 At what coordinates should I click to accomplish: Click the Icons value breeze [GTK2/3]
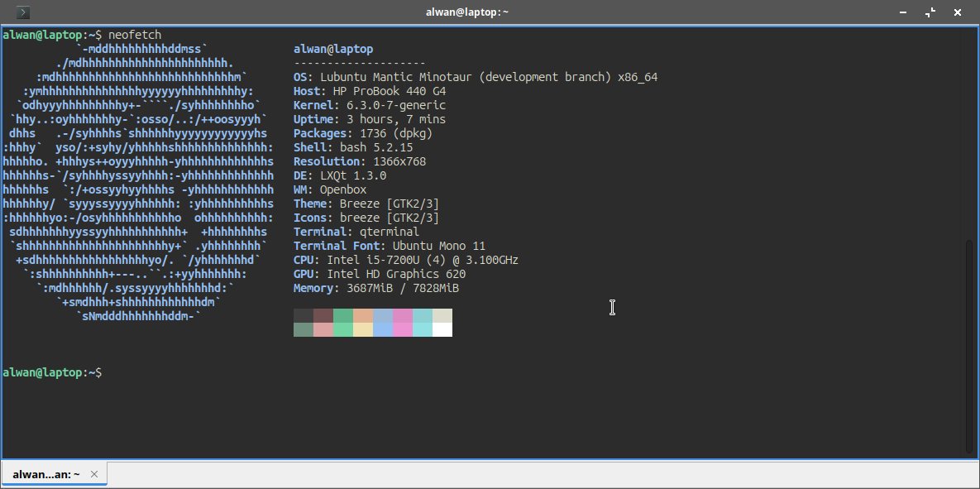point(390,218)
